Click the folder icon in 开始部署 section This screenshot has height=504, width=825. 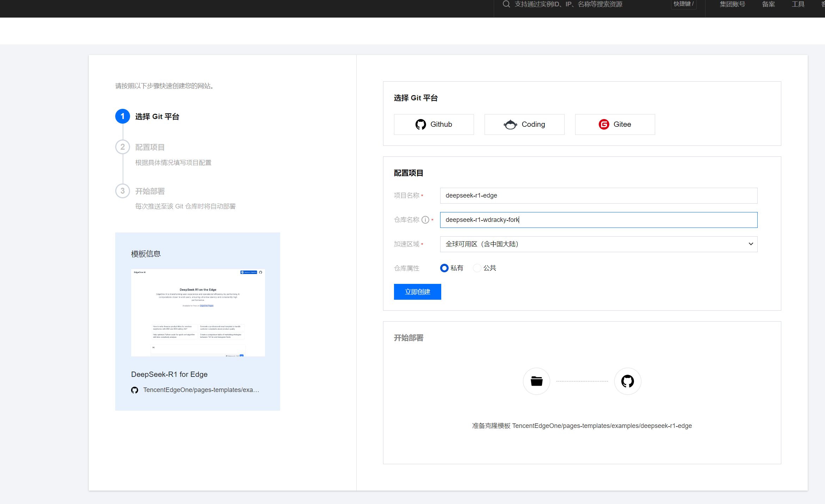(536, 381)
